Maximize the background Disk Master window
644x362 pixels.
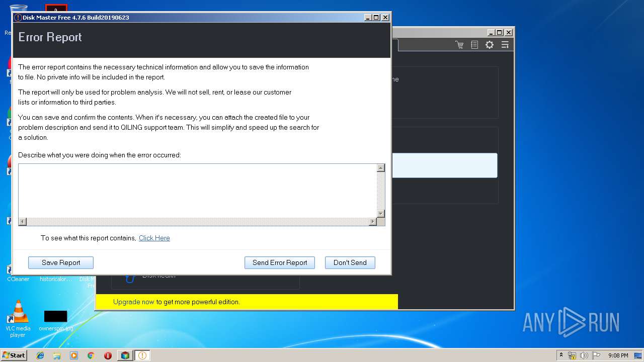coord(500,32)
